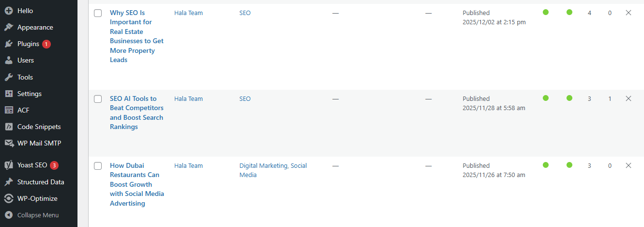Collapse the admin sidebar menu
Image resolution: width=644 pixels, height=227 pixels.
point(31,215)
